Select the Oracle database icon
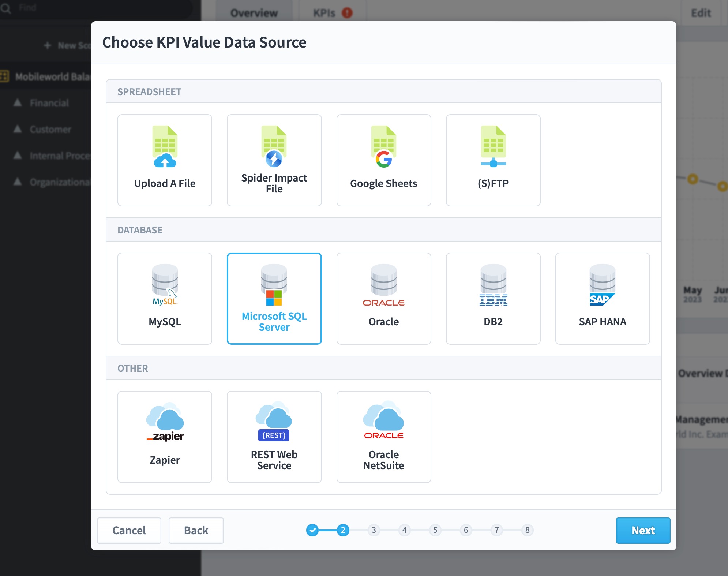Image resolution: width=728 pixels, height=576 pixels. click(x=383, y=285)
